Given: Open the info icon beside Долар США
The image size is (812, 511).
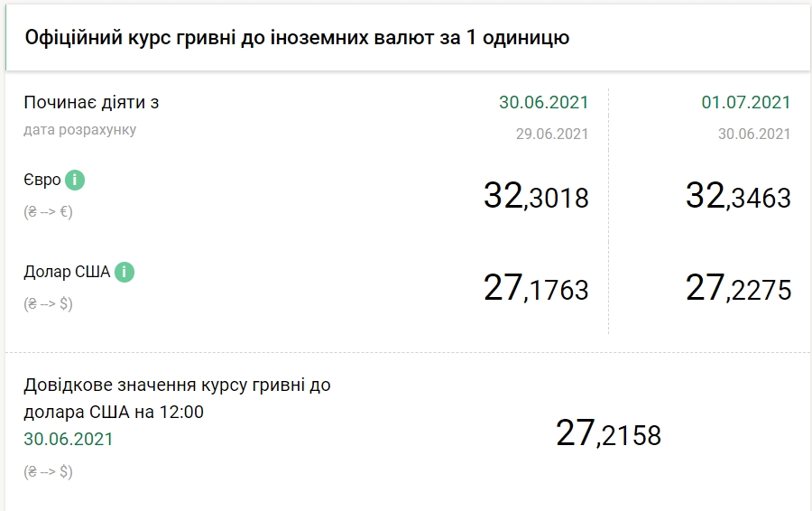Looking at the screenshot, I should pyautogui.click(x=125, y=272).
